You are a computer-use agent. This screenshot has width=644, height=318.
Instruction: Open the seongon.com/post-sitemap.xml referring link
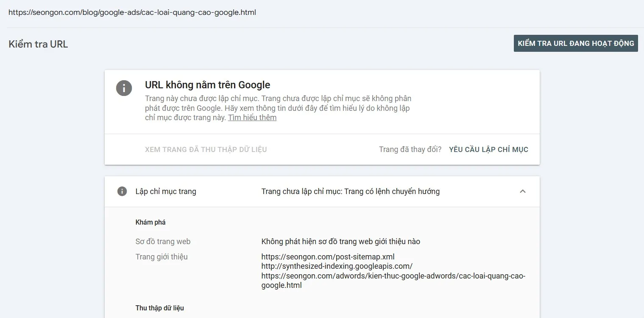[328, 256]
